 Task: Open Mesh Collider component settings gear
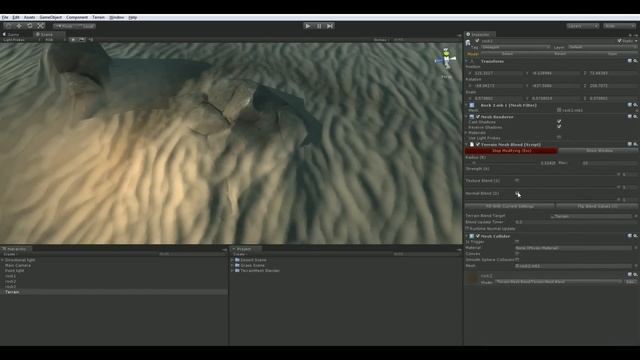click(636, 236)
